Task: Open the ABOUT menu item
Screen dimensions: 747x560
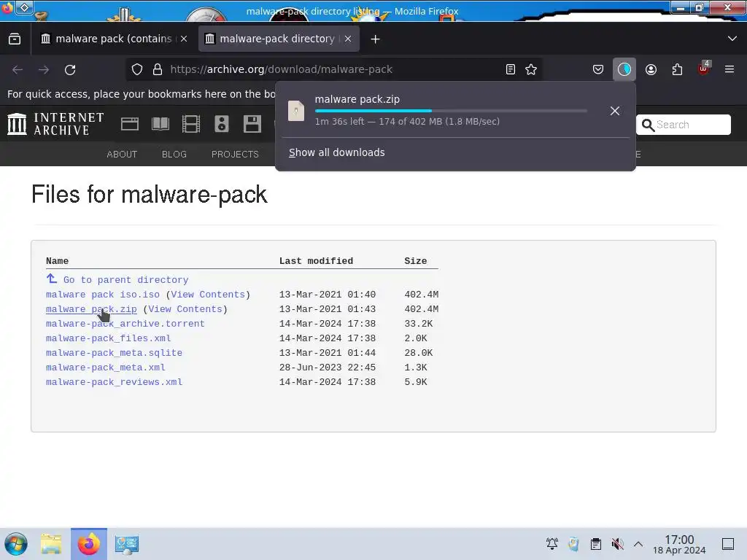Action: pyautogui.click(x=122, y=155)
